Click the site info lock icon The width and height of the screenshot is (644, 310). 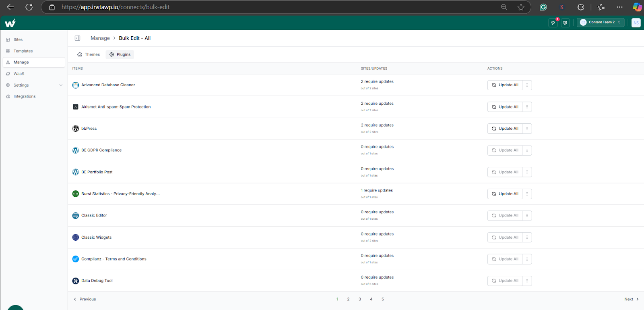click(x=52, y=7)
